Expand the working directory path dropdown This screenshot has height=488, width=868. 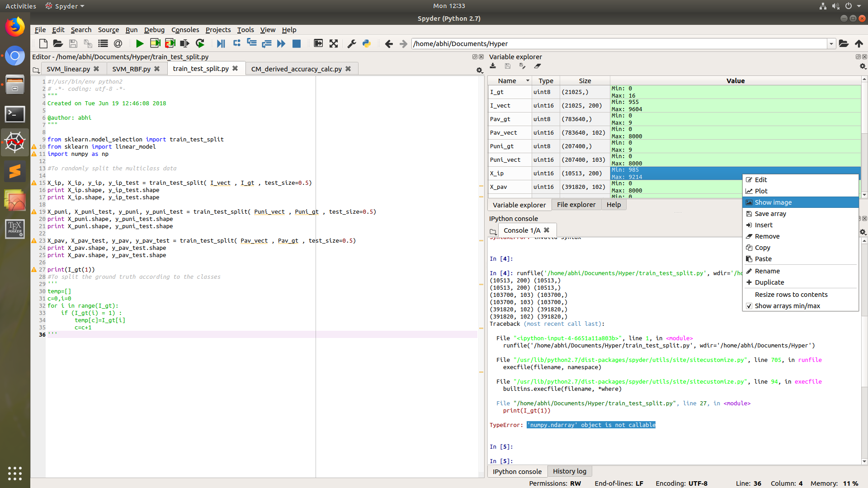(831, 44)
